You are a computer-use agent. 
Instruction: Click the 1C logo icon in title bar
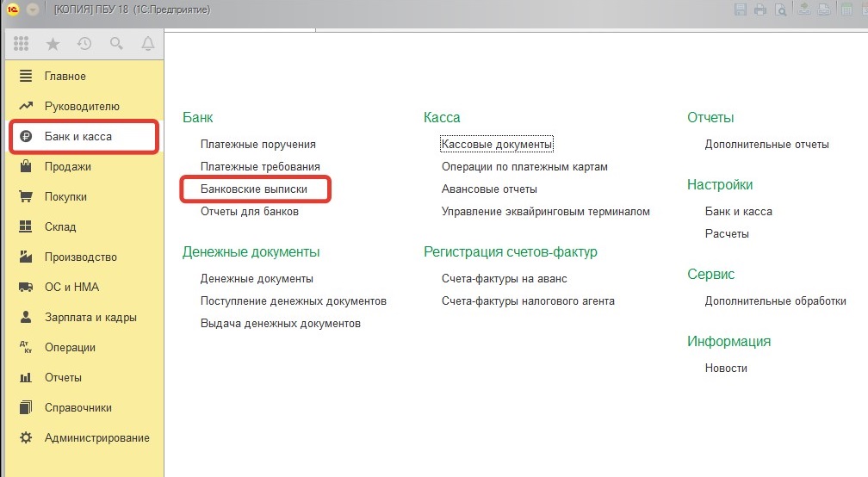(12, 9)
